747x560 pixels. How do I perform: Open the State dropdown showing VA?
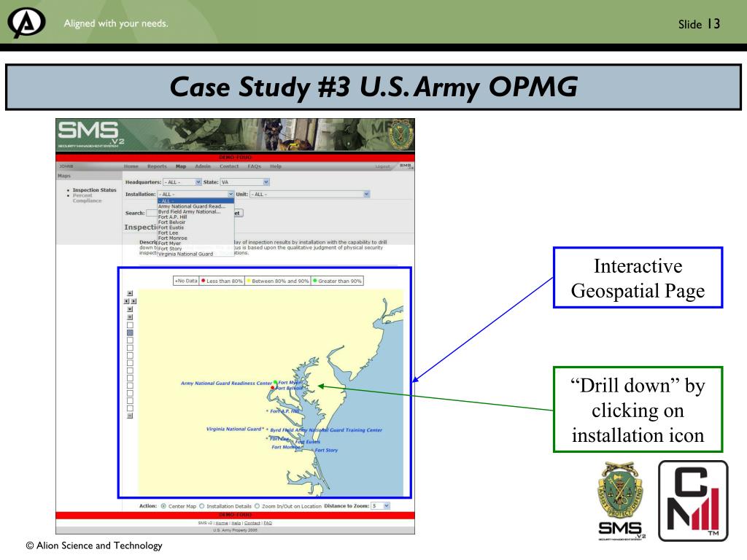tap(245, 182)
